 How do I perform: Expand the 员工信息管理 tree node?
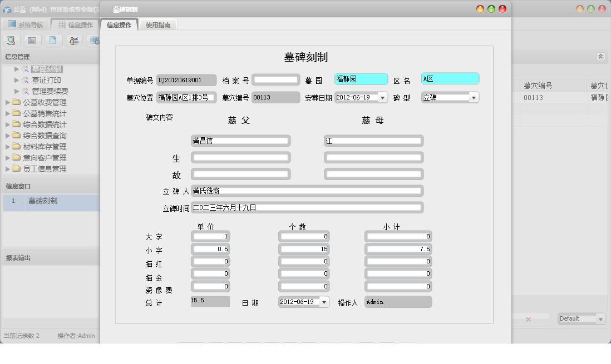click(x=7, y=169)
